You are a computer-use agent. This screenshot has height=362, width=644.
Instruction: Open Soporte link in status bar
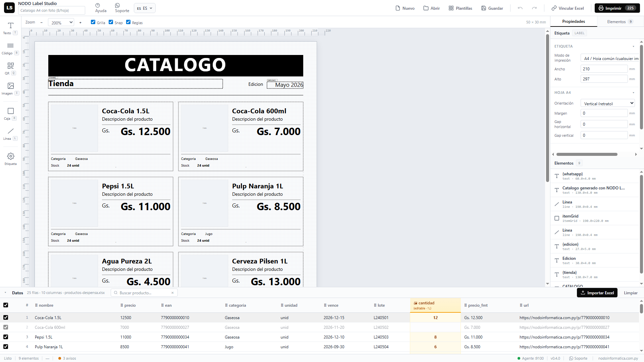coord(578,358)
